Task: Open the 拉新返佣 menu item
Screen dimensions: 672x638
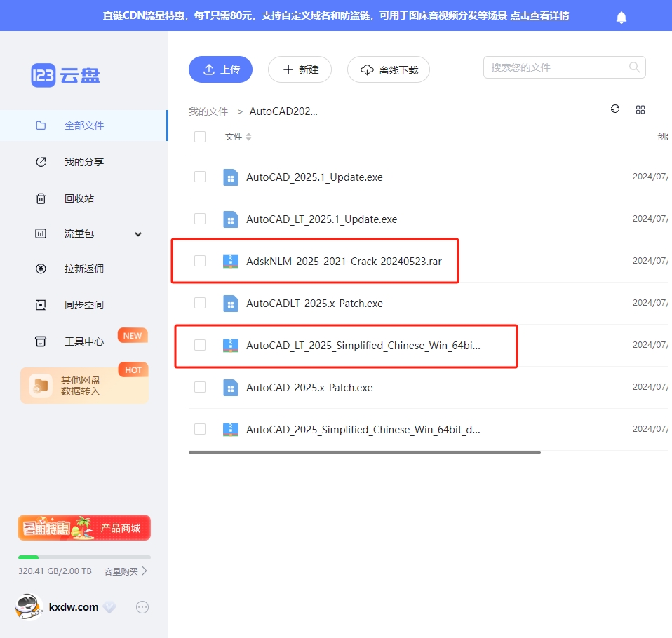Action: tap(83, 269)
